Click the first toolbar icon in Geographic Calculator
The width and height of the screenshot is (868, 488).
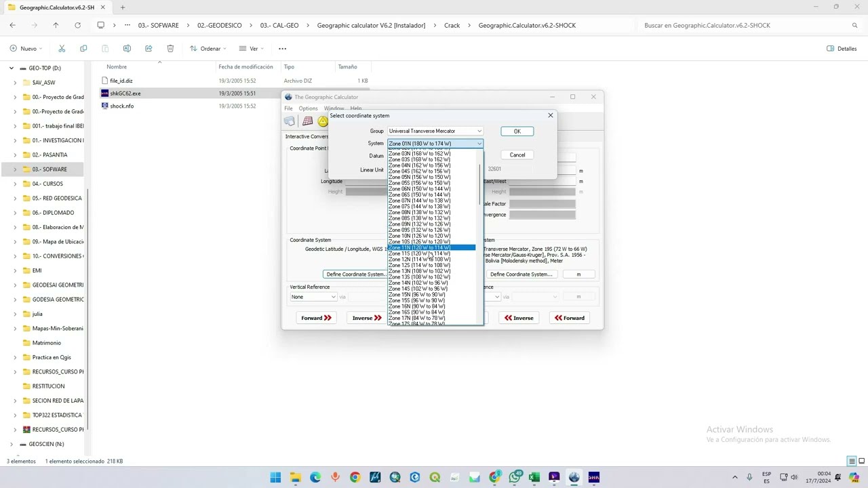click(290, 121)
